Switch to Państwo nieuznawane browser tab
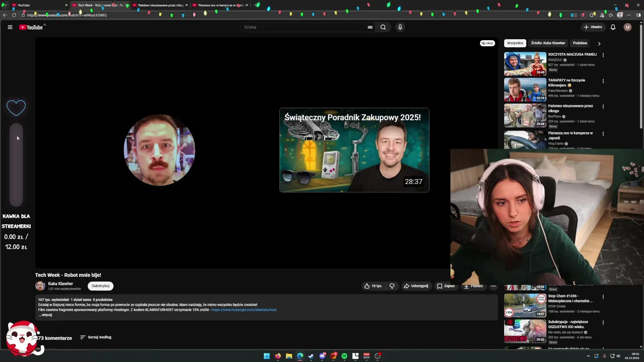 point(160,5)
